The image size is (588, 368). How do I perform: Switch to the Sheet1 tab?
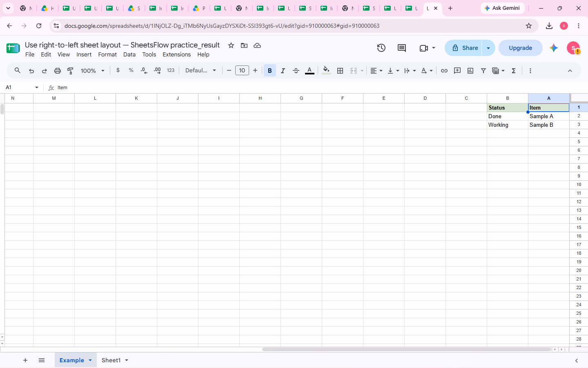point(111,360)
